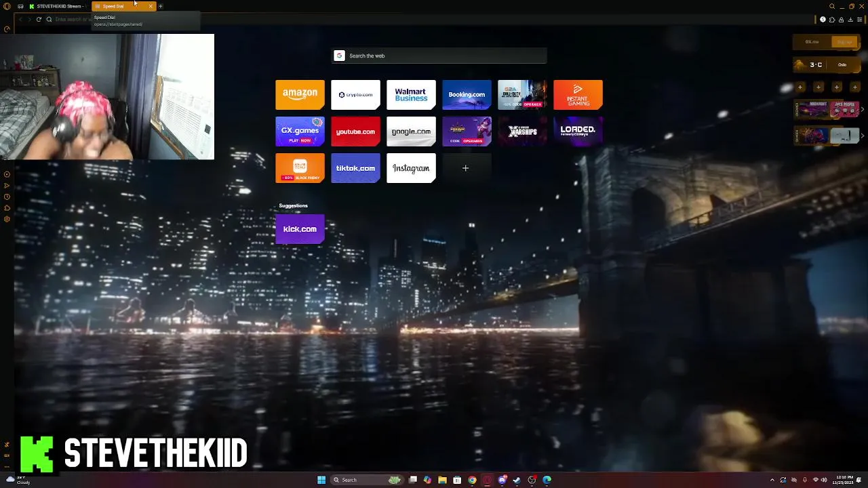Expand the first game deals row arrow
This screenshot has width=868, height=488.
pyautogui.click(x=862, y=109)
